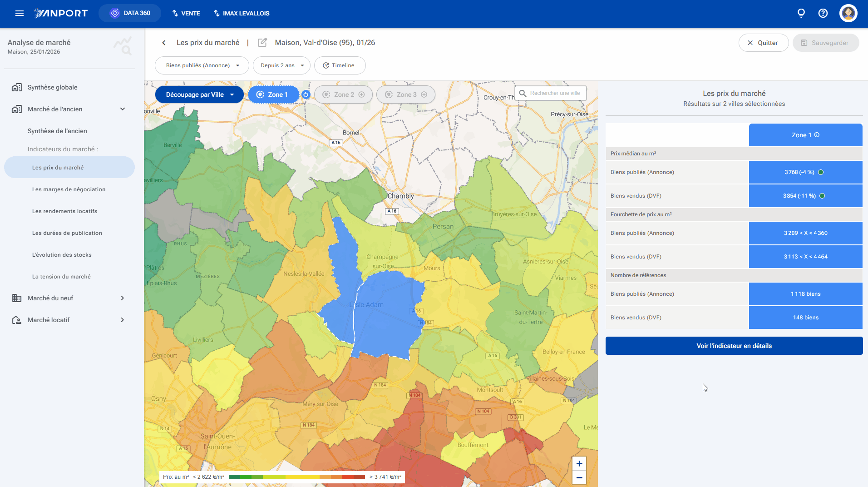Select the Zone 1 chip
Image resolution: width=868 pixels, height=487 pixels.
[x=273, y=94]
